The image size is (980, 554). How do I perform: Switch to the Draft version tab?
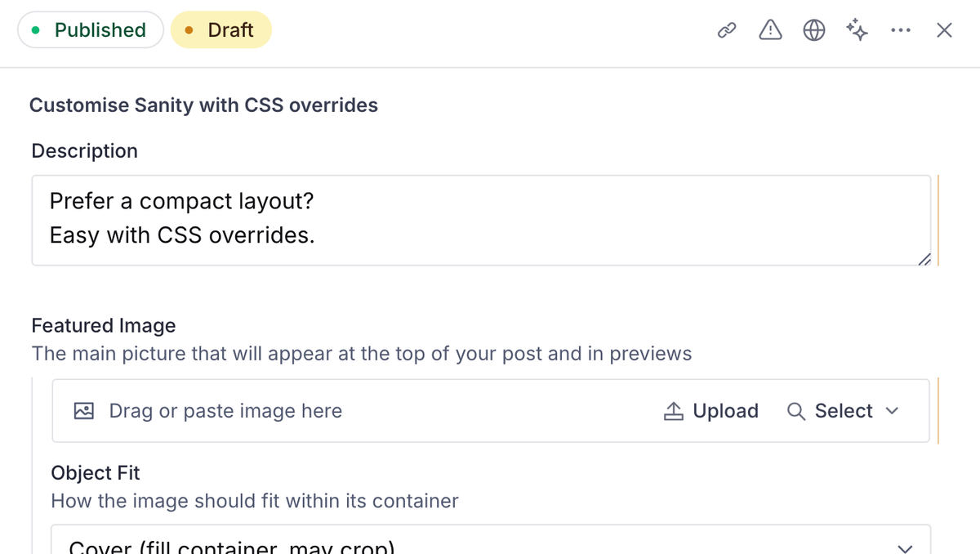220,30
